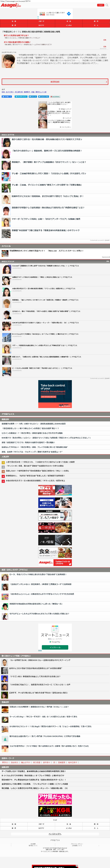
Task: Open the スポーツ navigation tab
Action: coord(41,21)
